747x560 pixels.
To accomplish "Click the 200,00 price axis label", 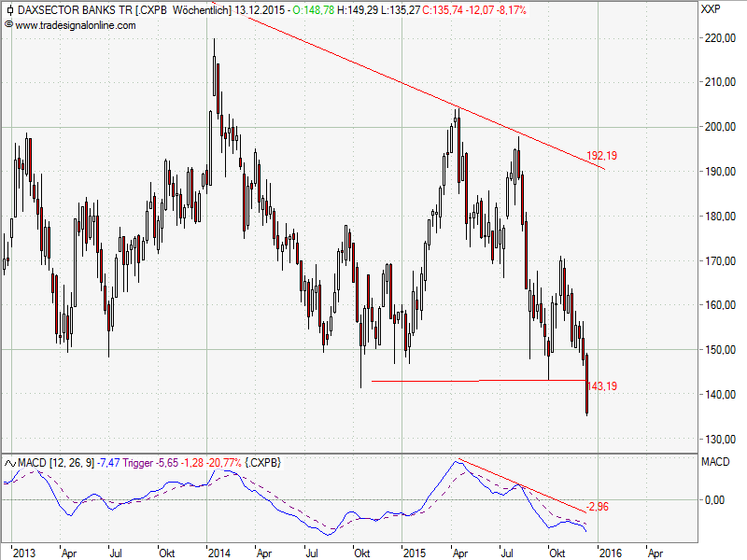I will coord(720,127).
